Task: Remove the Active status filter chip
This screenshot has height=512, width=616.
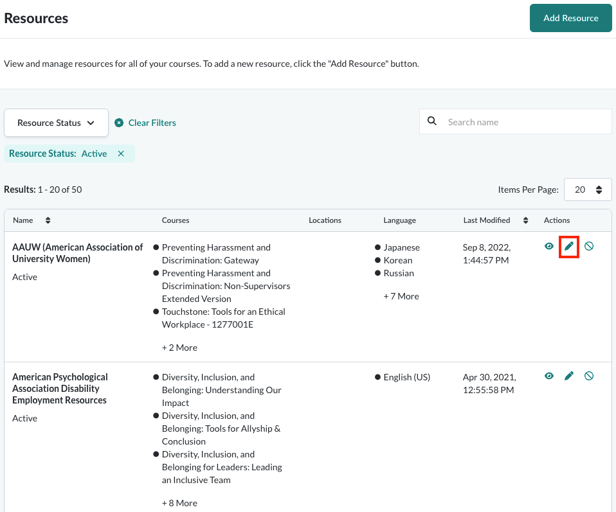Action: point(121,154)
